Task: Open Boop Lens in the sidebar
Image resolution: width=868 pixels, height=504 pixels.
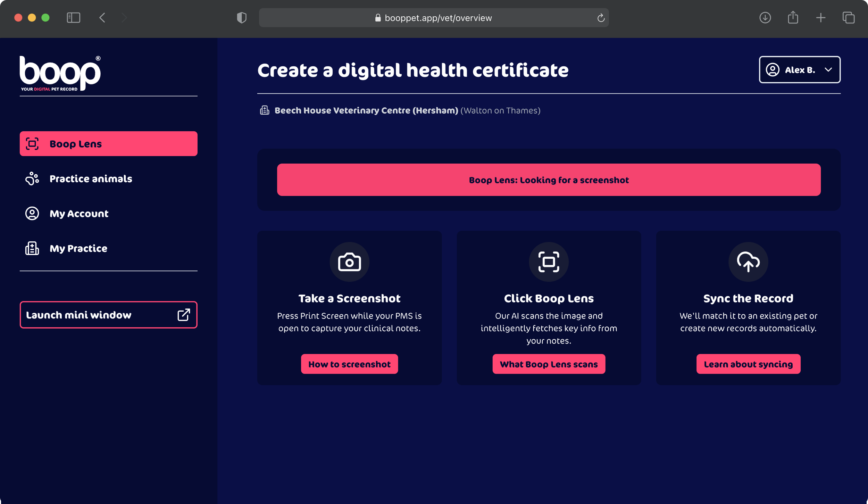Action: (x=108, y=144)
